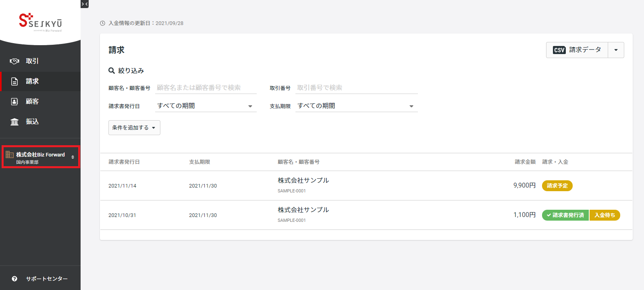Open the invoice row dated 2021/10/31
Image resolution: width=644 pixels, height=290 pixels.
click(x=366, y=215)
